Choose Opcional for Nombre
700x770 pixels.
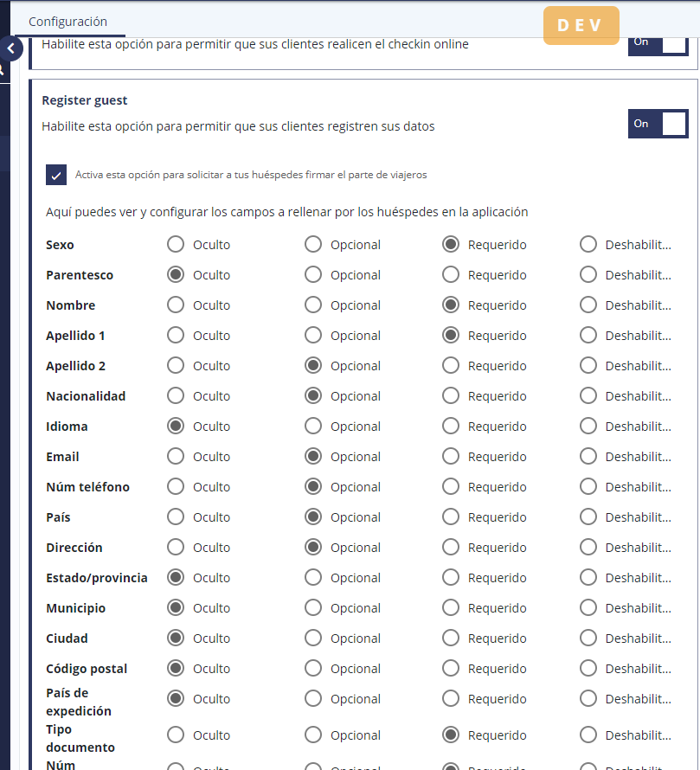313,305
